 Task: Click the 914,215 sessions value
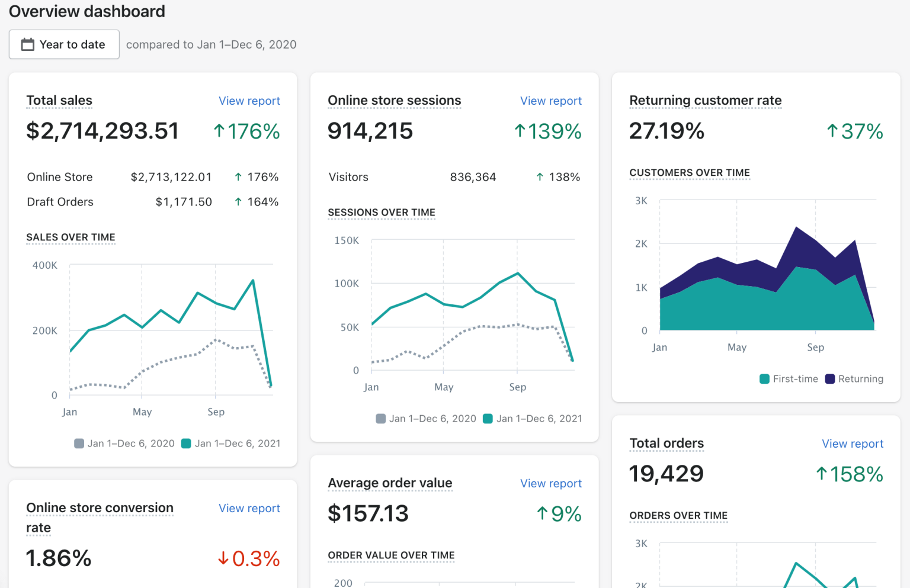click(x=370, y=131)
